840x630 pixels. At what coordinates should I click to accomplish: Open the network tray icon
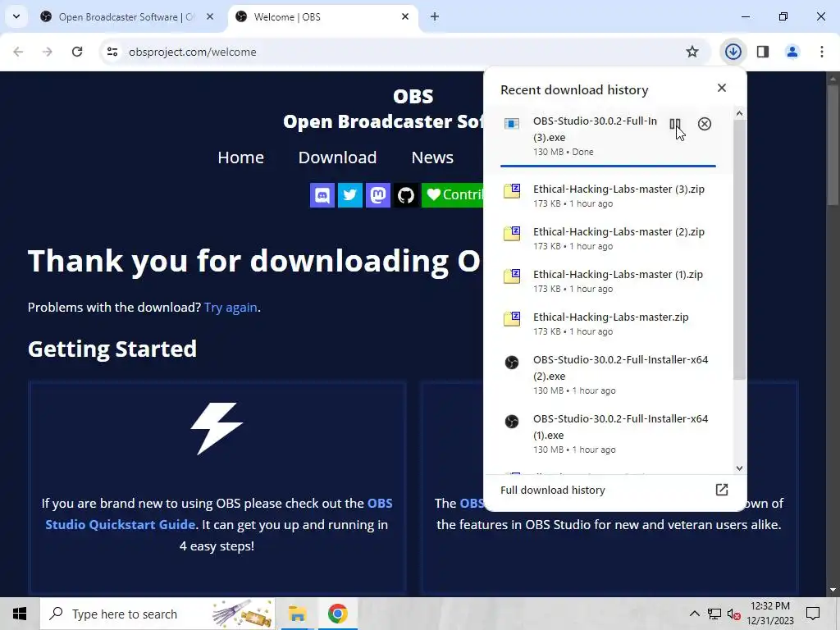pyautogui.click(x=714, y=614)
